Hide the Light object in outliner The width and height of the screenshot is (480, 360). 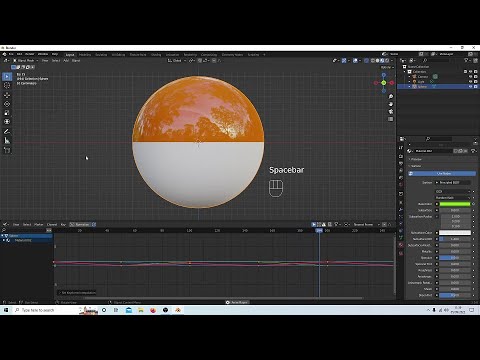coord(471,81)
